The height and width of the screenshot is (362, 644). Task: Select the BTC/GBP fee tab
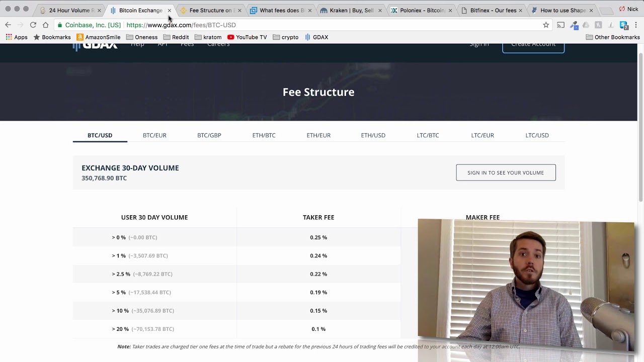point(209,135)
